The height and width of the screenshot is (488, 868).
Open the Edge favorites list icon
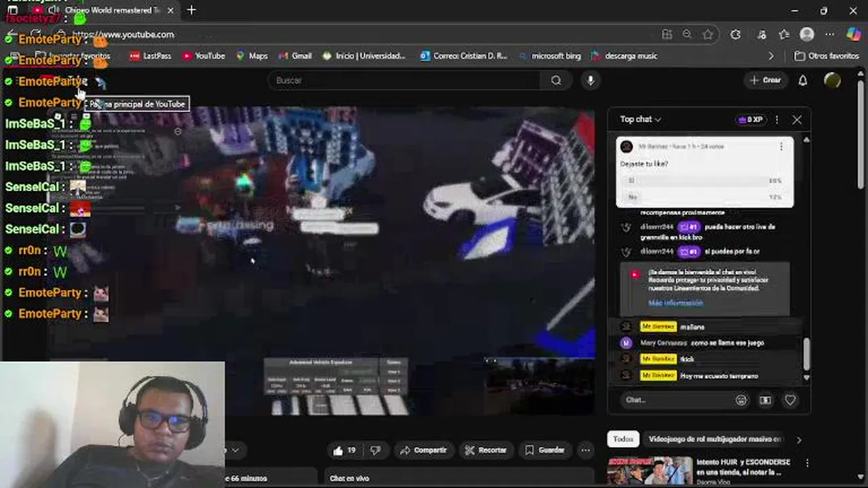click(x=785, y=35)
